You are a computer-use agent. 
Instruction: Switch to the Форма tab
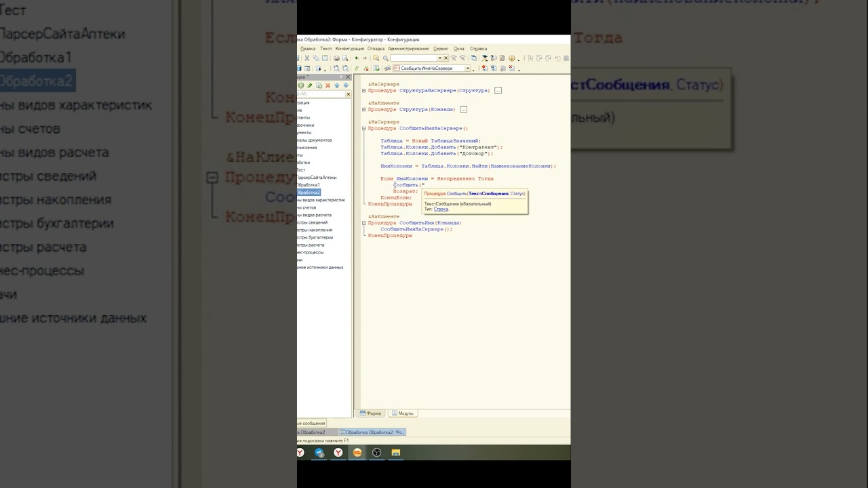(x=371, y=413)
